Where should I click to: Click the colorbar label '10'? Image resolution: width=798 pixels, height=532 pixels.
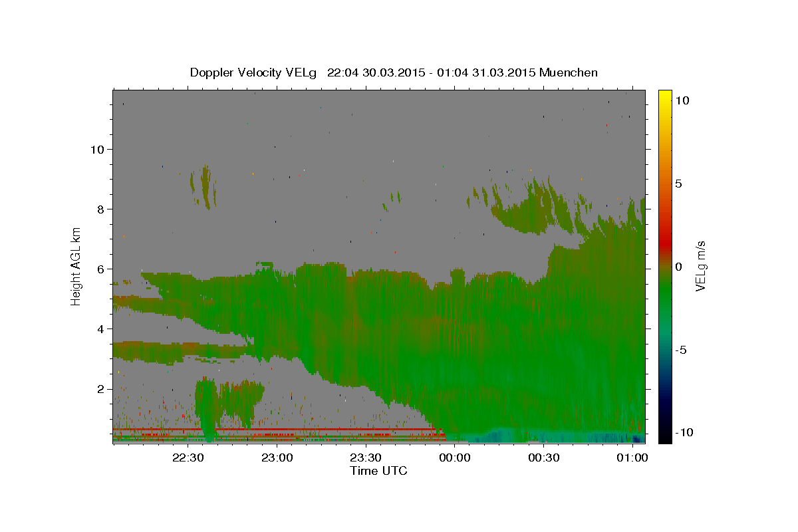tap(682, 100)
